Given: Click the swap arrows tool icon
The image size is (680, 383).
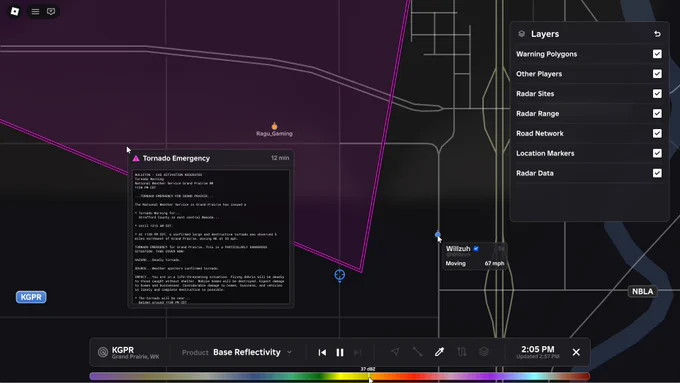Looking at the screenshot, I should 462,352.
